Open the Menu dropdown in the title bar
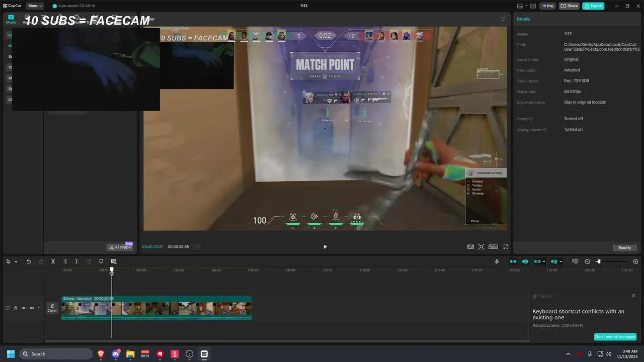 [34, 6]
